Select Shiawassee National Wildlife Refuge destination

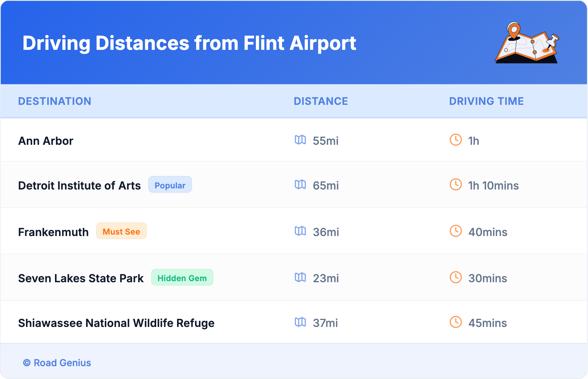pos(116,323)
